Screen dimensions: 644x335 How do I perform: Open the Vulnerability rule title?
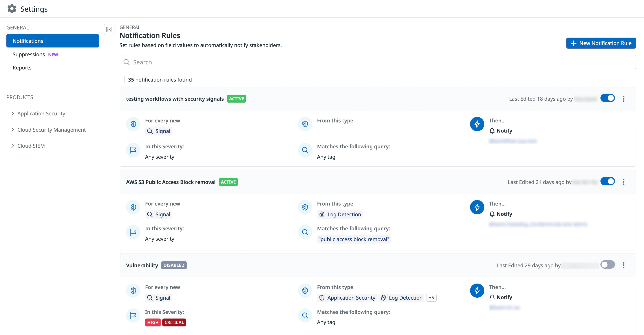point(142,265)
